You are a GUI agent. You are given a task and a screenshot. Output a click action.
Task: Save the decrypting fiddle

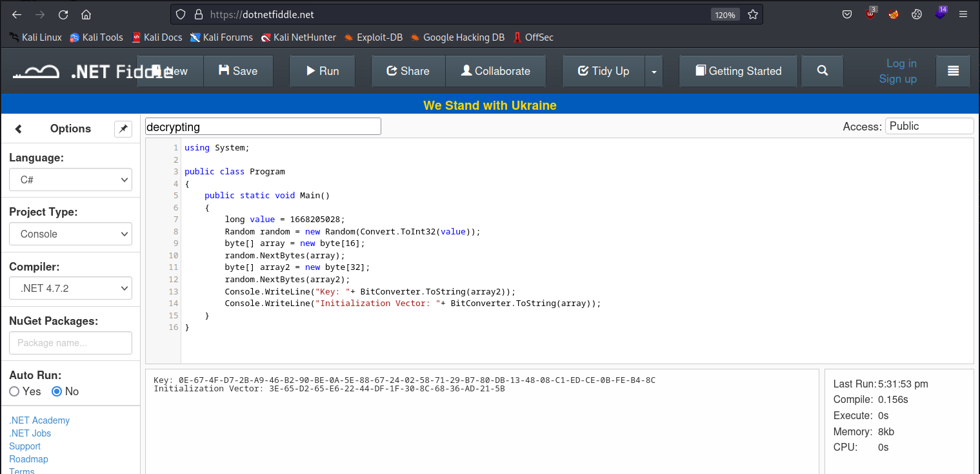coord(238,71)
